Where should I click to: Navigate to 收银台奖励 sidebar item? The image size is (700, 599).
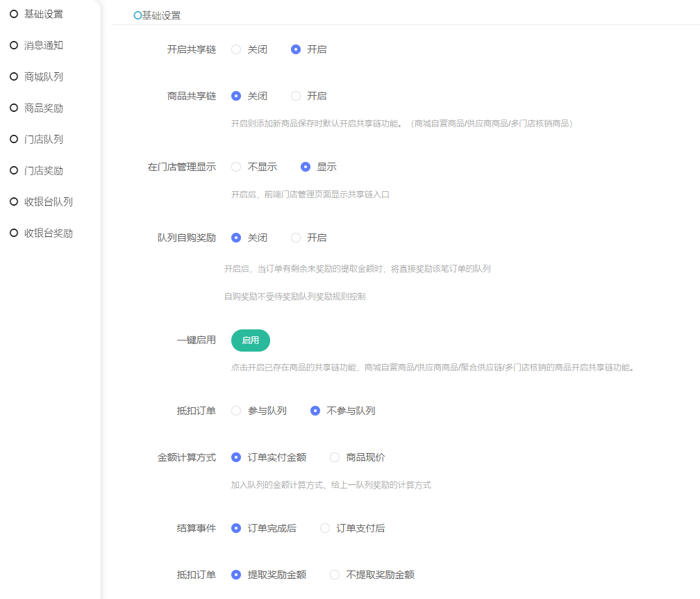click(48, 233)
